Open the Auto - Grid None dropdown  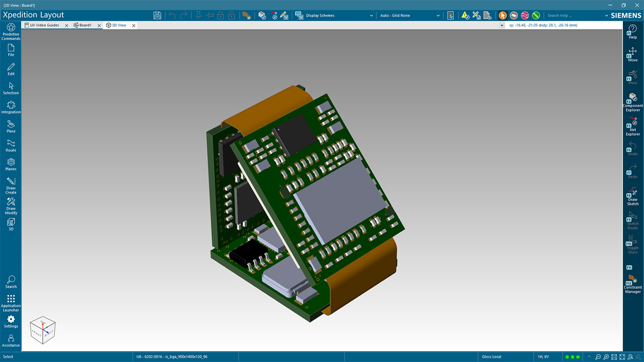[409, 15]
